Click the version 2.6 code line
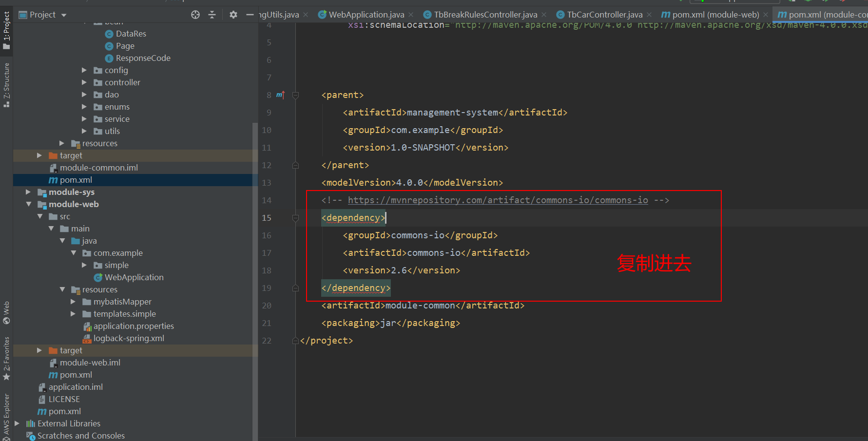The image size is (868, 441). point(402,270)
